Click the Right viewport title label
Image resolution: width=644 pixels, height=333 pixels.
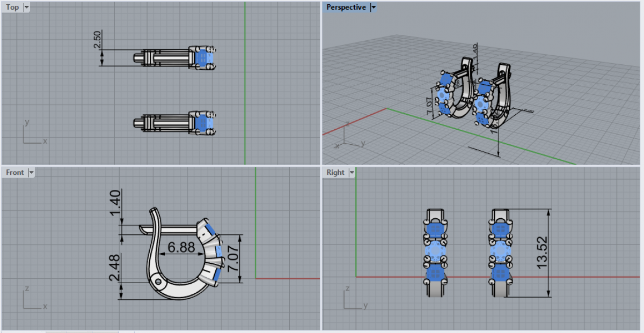coord(335,173)
